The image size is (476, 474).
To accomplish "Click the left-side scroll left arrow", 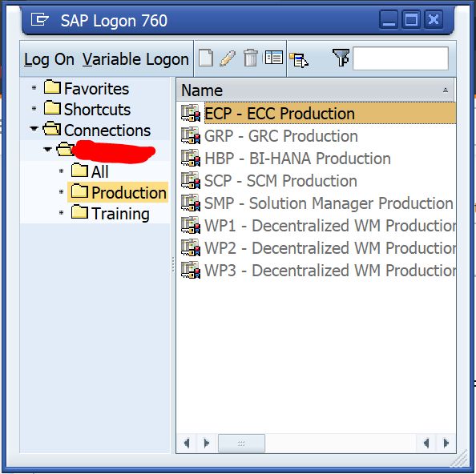I will coord(187,444).
